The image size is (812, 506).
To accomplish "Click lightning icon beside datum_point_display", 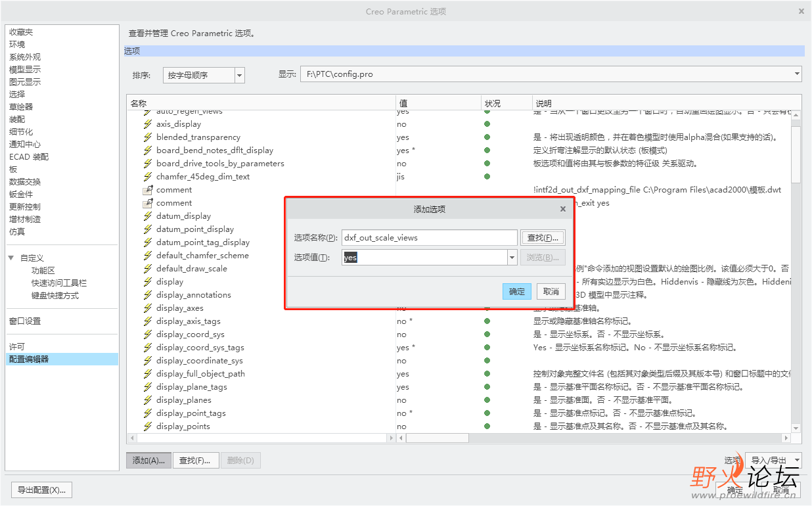I will [148, 229].
